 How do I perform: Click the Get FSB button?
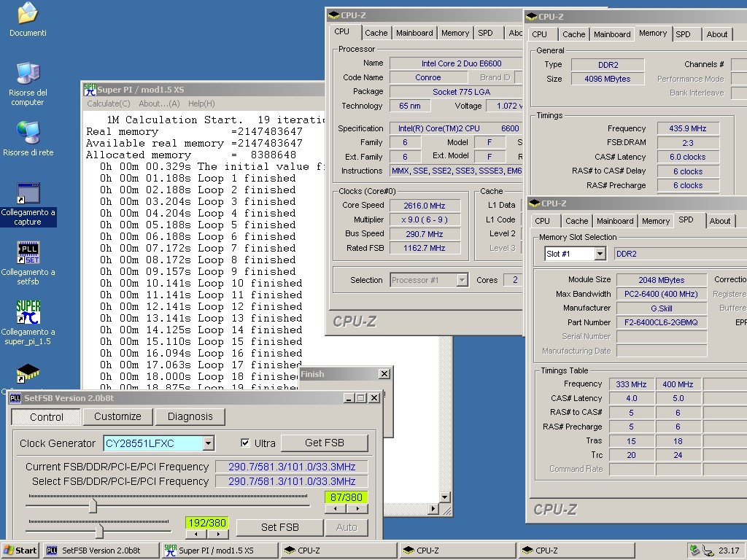325,443
